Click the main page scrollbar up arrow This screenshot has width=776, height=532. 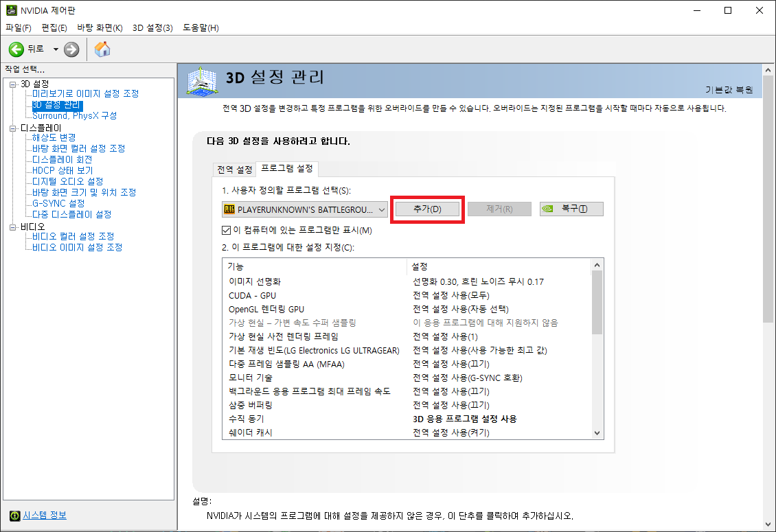pyautogui.click(x=768, y=70)
